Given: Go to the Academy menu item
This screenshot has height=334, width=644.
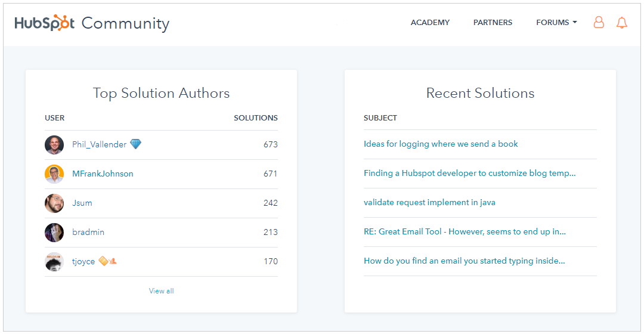Looking at the screenshot, I should [430, 23].
